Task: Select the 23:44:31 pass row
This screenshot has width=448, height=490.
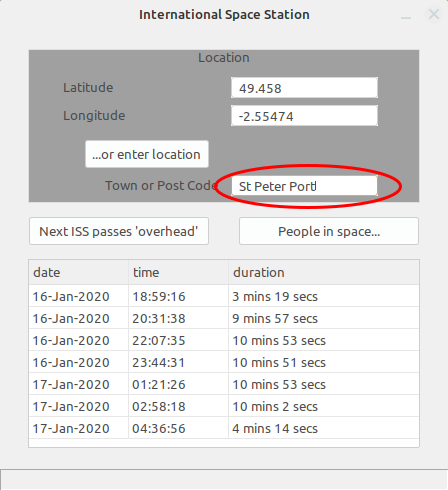Action: click(x=224, y=362)
